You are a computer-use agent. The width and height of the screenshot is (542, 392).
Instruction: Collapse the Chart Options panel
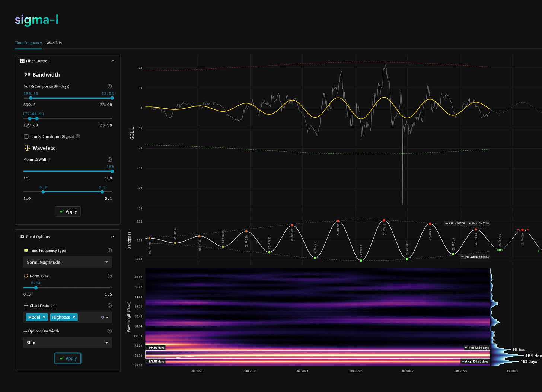(112, 236)
